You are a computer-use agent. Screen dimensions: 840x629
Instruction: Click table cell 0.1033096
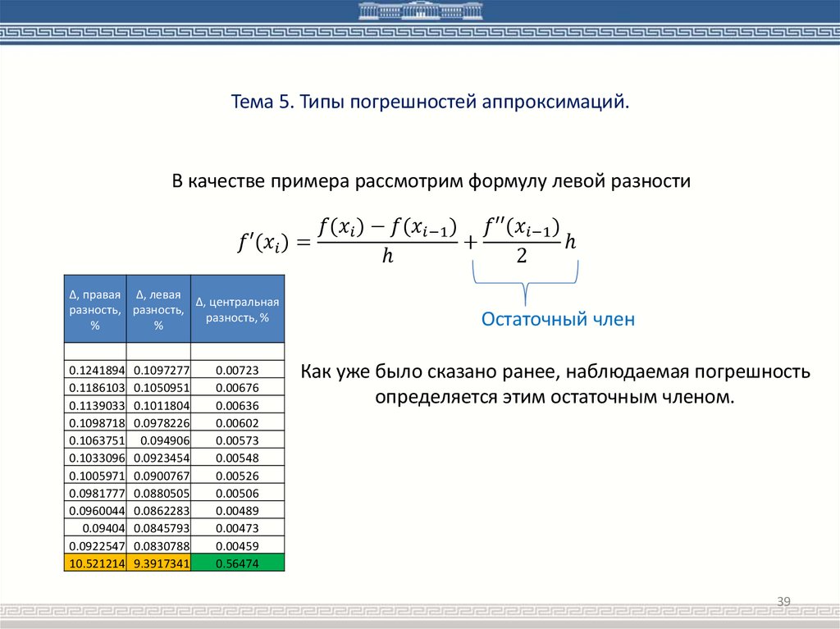click(95, 458)
